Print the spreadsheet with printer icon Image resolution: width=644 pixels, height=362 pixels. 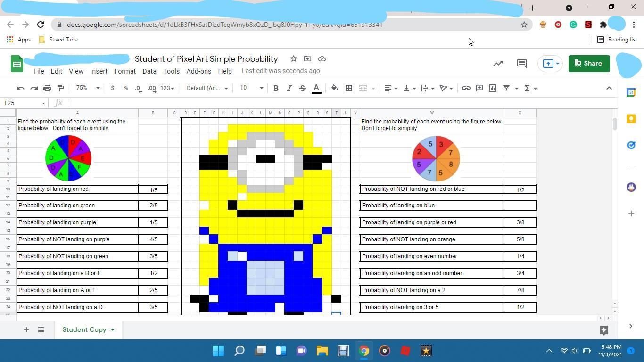[x=47, y=88]
